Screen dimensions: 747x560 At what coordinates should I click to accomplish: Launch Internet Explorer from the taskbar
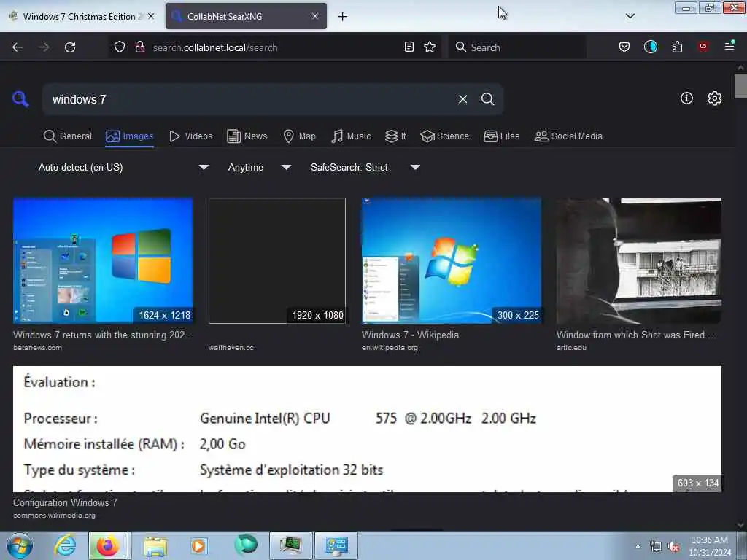coord(65,545)
